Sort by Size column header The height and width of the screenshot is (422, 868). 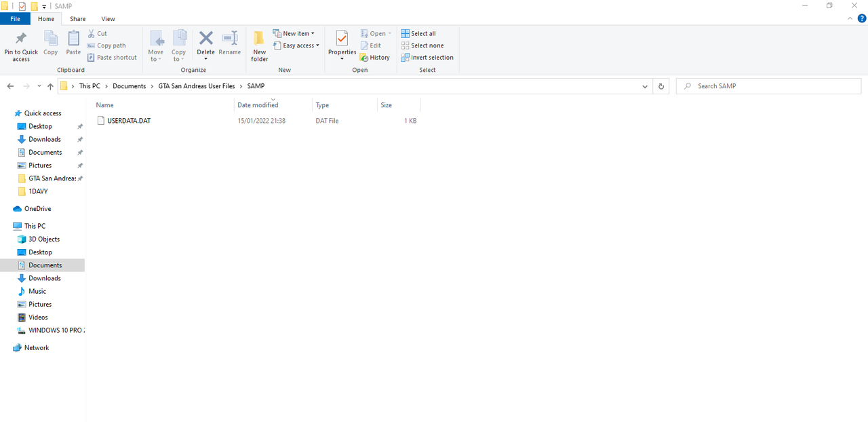(386, 105)
